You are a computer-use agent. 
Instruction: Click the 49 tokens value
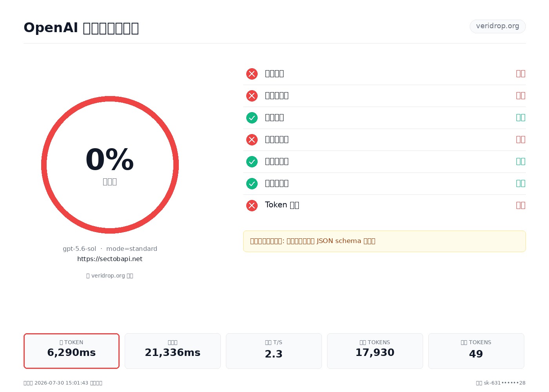pos(476,354)
